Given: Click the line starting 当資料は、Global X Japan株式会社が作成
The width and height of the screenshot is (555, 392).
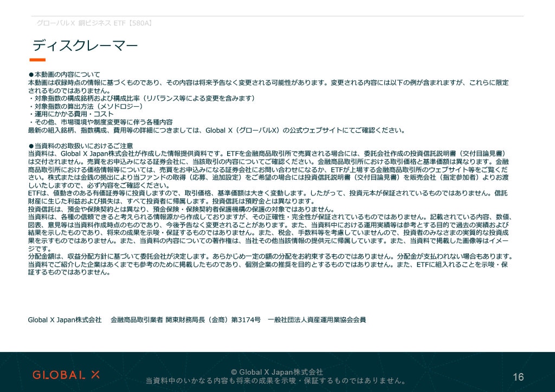Looking at the screenshot, I should tap(267, 153).
